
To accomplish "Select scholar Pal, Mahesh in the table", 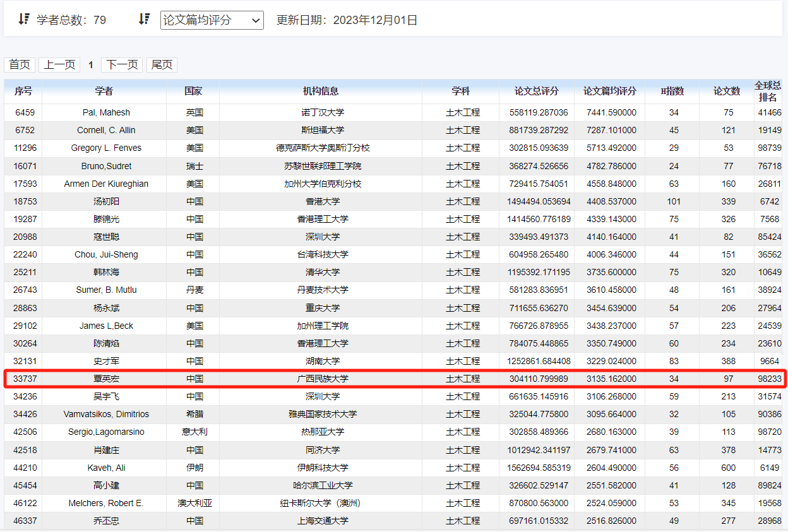I will coord(106,113).
